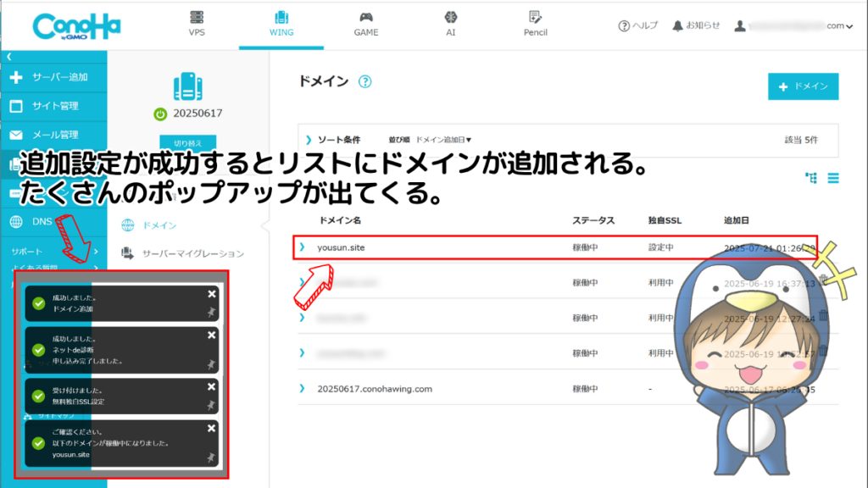The image size is (868, 488).
Task: Click the yousun.site domain name
Action: 341,247
